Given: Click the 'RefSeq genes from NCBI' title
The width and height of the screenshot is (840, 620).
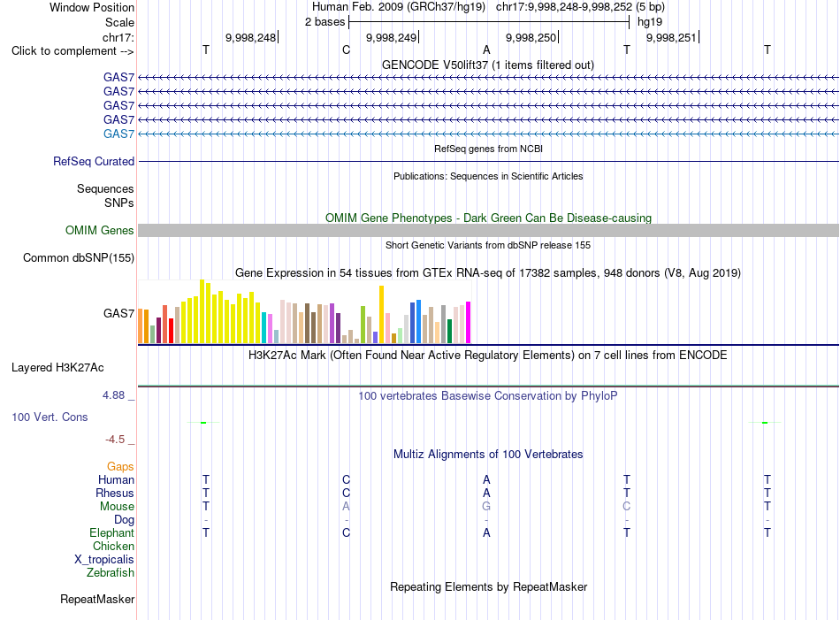Looking at the screenshot, I should pos(489,149).
